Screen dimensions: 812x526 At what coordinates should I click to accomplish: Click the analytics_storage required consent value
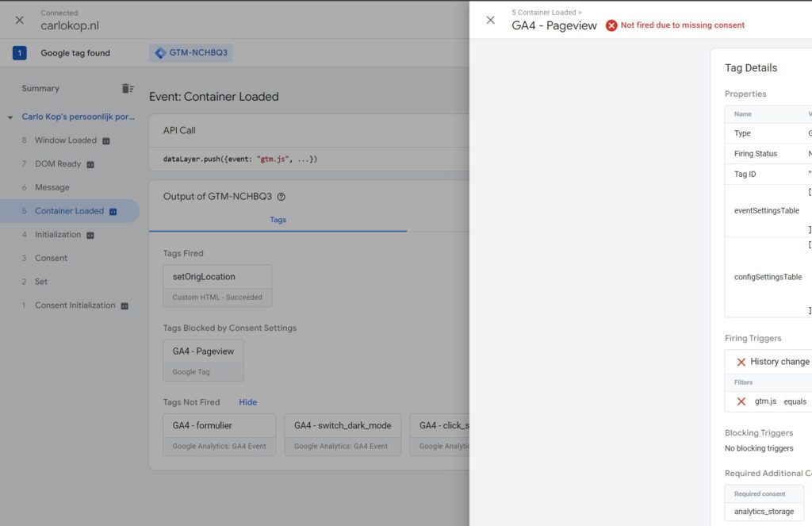point(764,512)
